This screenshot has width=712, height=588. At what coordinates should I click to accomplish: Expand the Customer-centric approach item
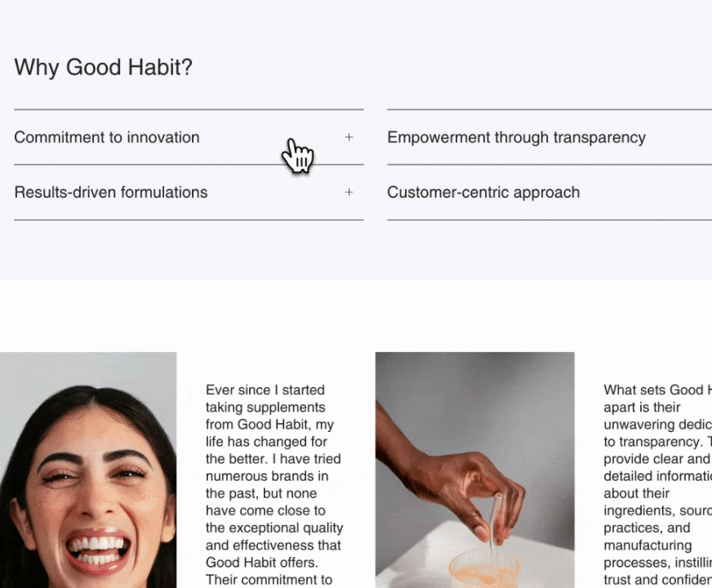550,193
